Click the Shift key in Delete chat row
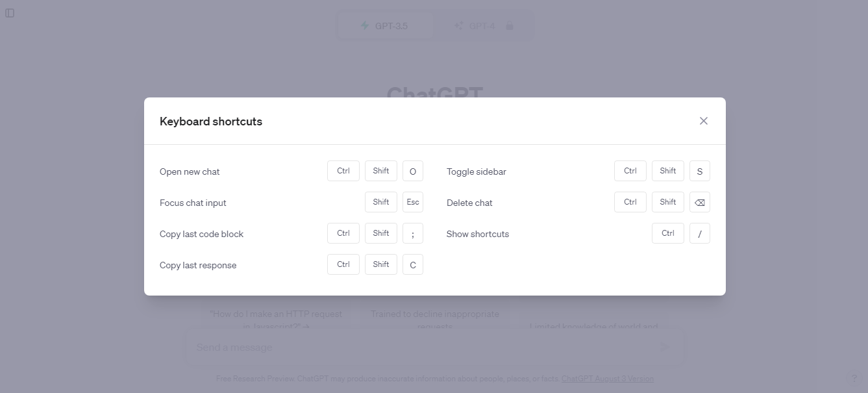The width and height of the screenshot is (868, 393). tap(668, 202)
